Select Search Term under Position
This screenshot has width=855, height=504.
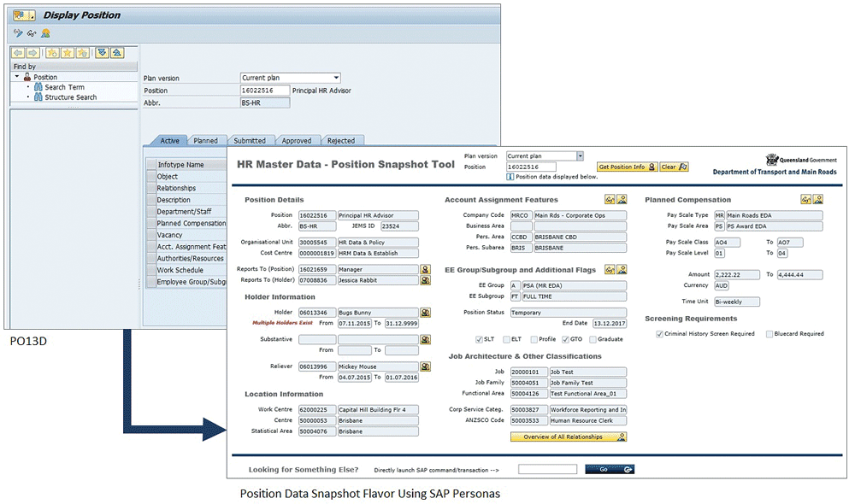pyautogui.click(x=64, y=87)
